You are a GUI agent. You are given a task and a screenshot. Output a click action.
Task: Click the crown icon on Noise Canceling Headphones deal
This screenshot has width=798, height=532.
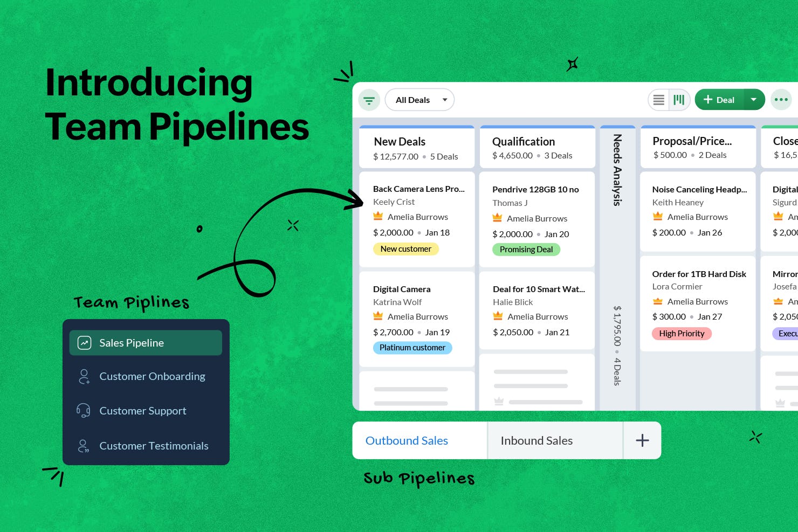click(x=657, y=216)
